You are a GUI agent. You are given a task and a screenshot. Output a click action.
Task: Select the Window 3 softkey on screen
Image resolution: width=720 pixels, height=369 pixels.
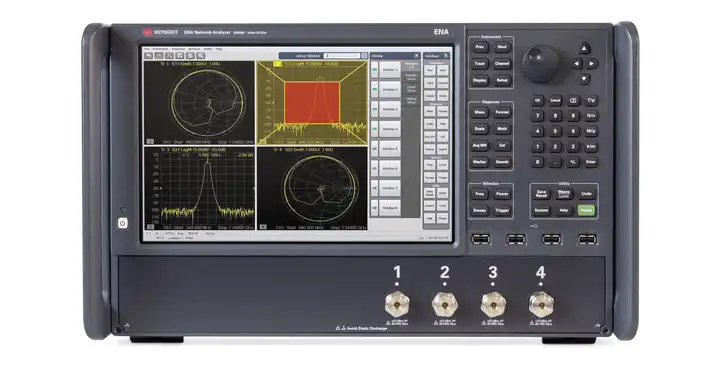pyautogui.click(x=389, y=109)
